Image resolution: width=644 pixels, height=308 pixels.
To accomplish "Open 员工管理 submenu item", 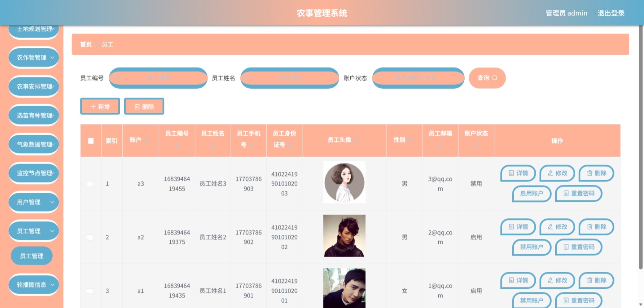I will (x=32, y=256).
